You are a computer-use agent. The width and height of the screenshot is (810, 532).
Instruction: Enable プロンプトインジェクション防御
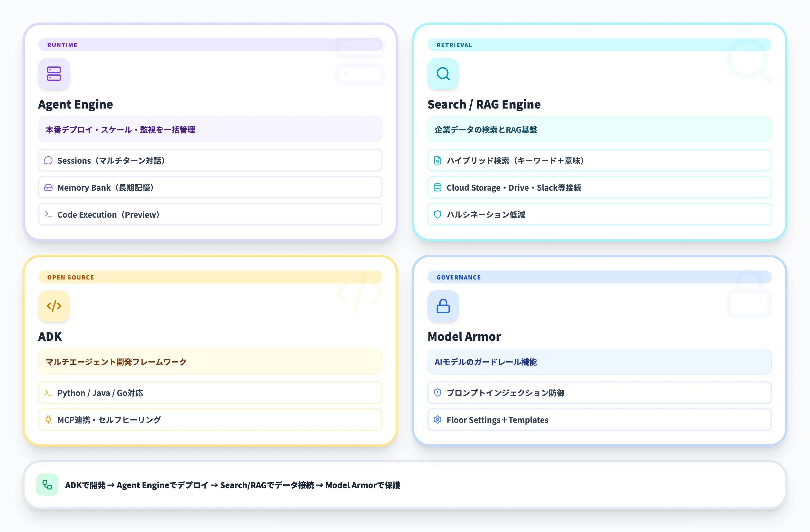[x=600, y=393]
